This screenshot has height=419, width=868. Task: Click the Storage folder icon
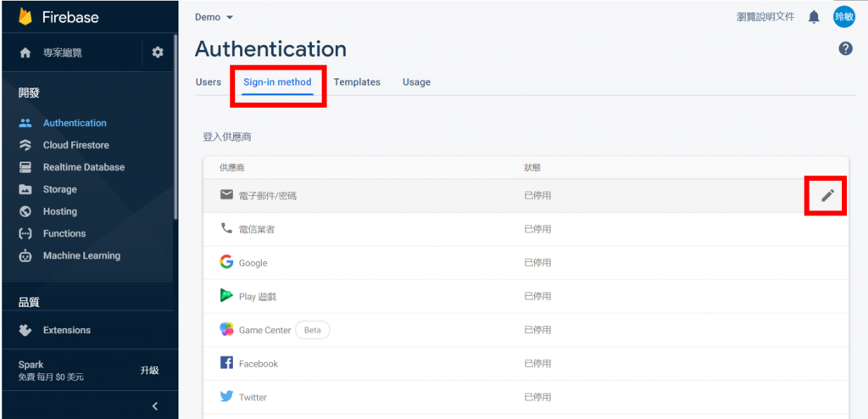[x=25, y=189]
